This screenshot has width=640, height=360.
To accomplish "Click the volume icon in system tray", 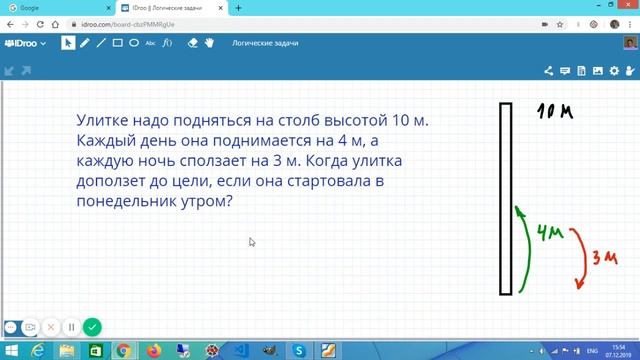I will 542,351.
